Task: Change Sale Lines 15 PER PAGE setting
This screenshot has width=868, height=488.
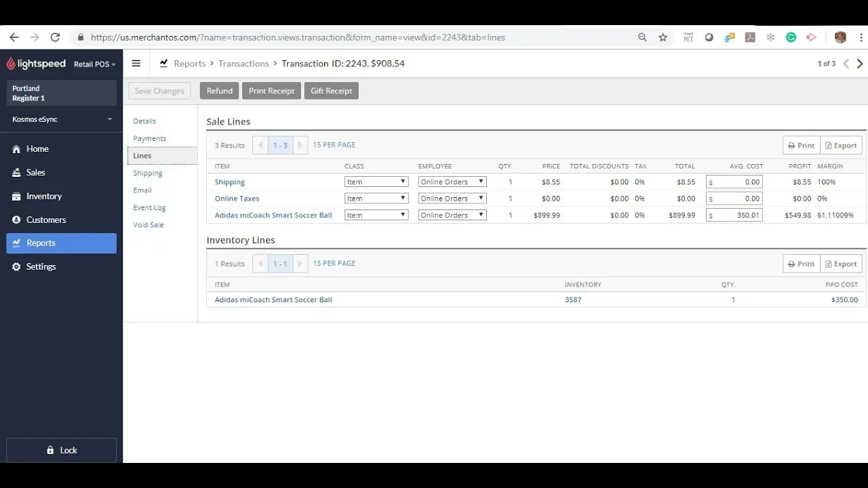Action: 334,145
